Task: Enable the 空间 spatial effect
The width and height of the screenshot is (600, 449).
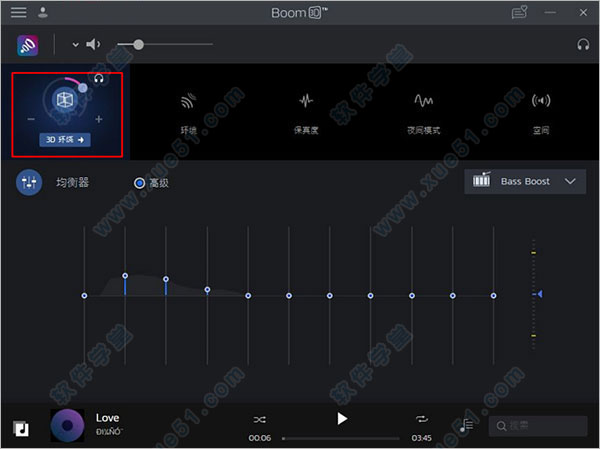Action: point(541,113)
